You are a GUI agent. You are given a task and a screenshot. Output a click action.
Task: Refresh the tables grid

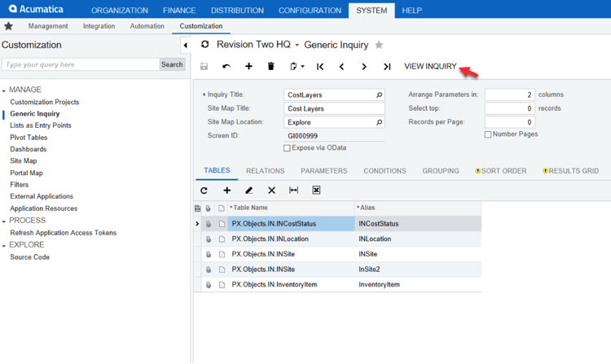204,191
